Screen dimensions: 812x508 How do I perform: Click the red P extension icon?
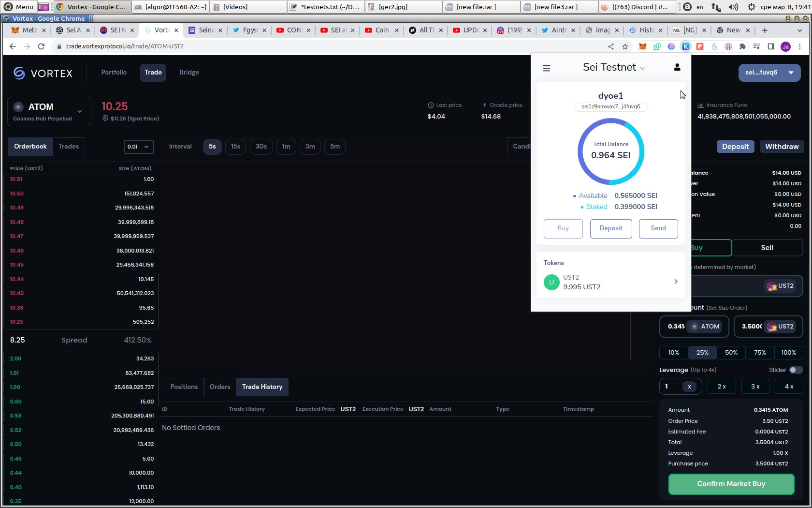point(699,46)
